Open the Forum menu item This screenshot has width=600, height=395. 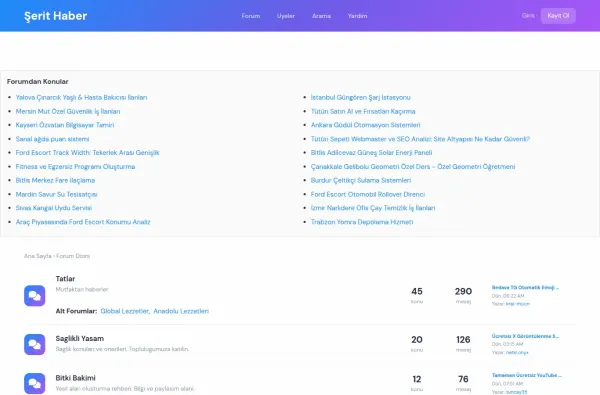251,16
